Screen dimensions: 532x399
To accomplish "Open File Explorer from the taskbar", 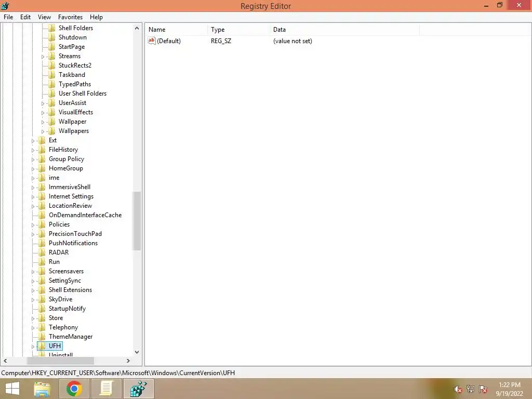I will pos(42,389).
